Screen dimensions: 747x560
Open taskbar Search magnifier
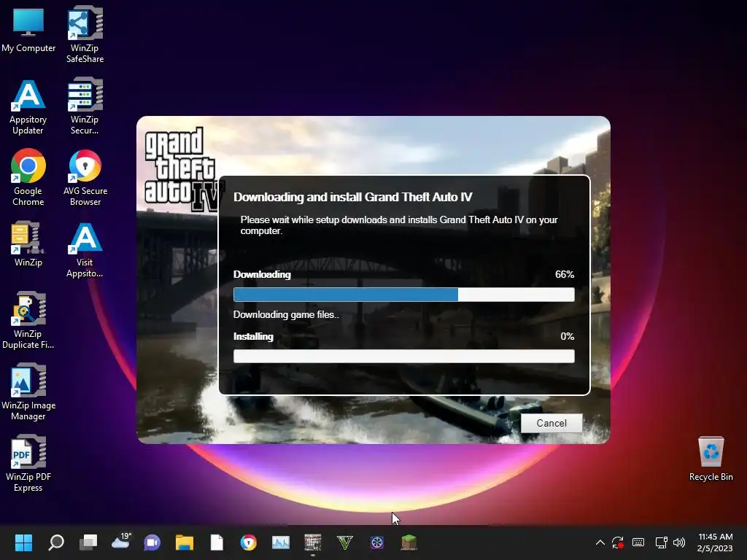point(56,542)
